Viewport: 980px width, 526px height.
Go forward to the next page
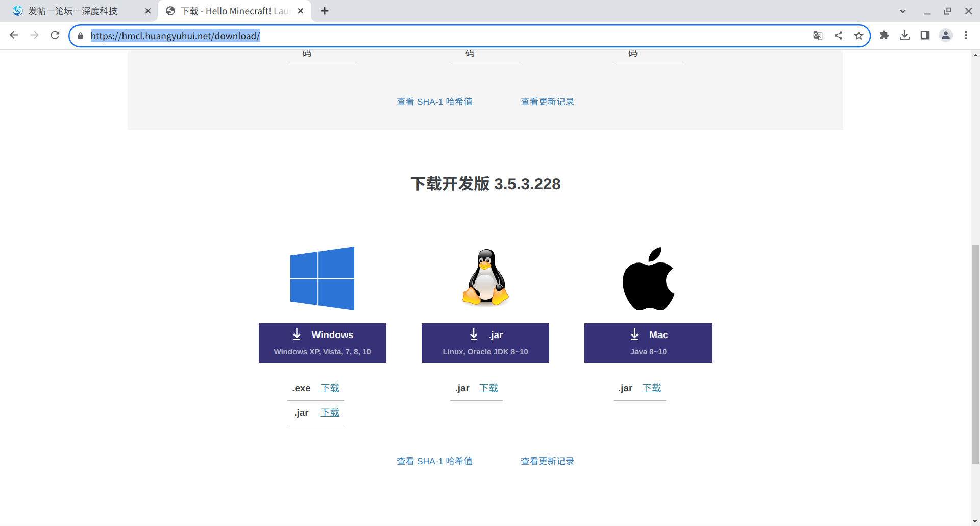tap(35, 35)
